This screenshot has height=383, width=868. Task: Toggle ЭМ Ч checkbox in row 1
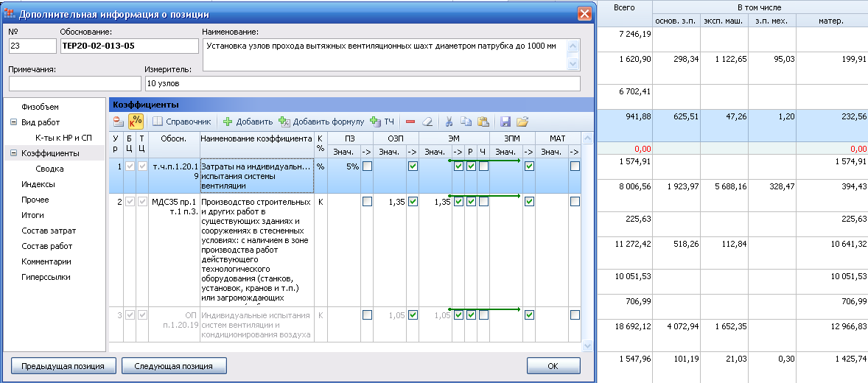tap(483, 166)
